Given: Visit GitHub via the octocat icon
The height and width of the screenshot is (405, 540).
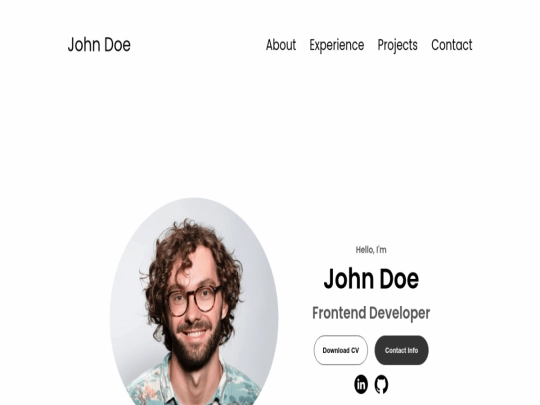Looking at the screenshot, I should click(x=381, y=384).
